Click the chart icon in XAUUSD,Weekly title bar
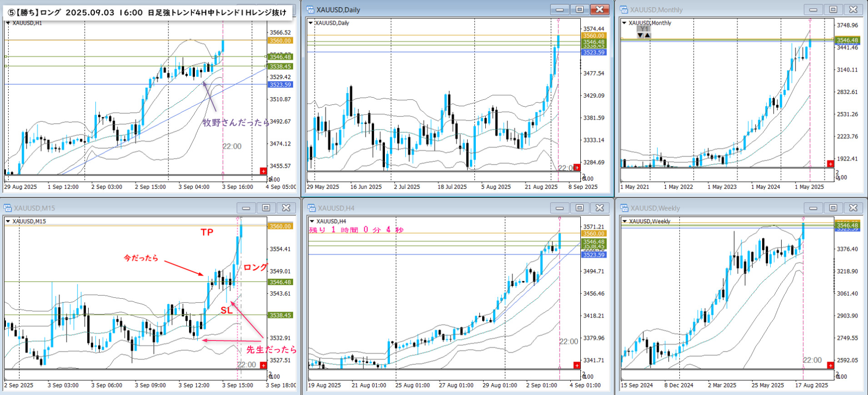The width and height of the screenshot is (868, 395). [x=624, y=208]
